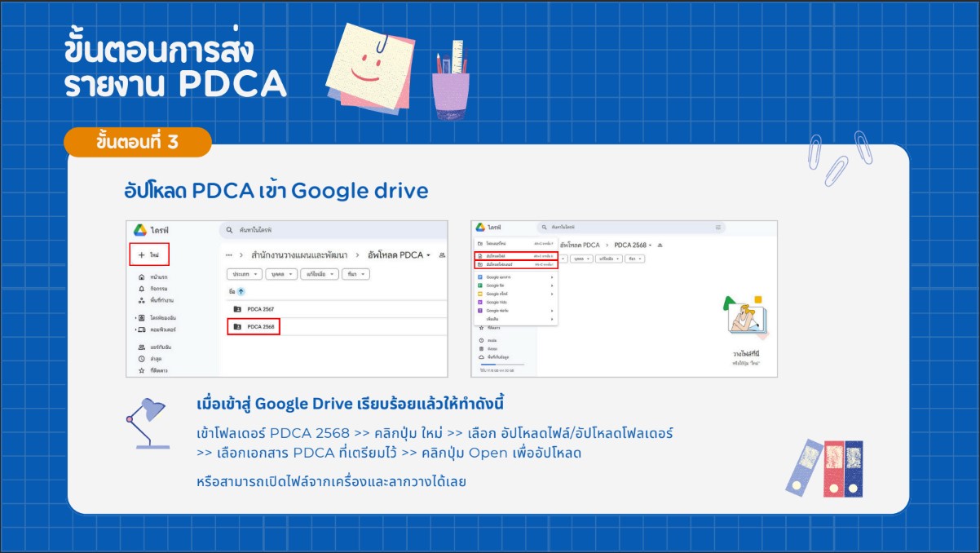Click the cloud storage icon in right sidebar

[x=482, y=357]
